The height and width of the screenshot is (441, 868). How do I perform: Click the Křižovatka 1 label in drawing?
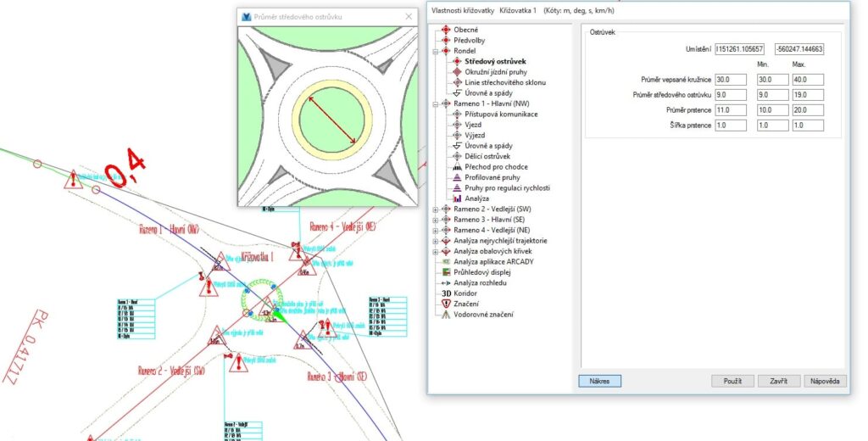(258, 256)
